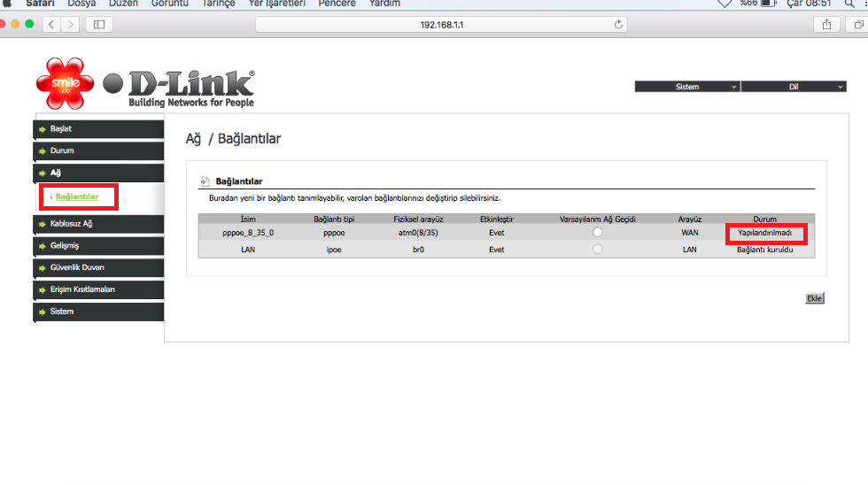Open the Safari share button
Viewport: 868px width, 485px height.
826,24
